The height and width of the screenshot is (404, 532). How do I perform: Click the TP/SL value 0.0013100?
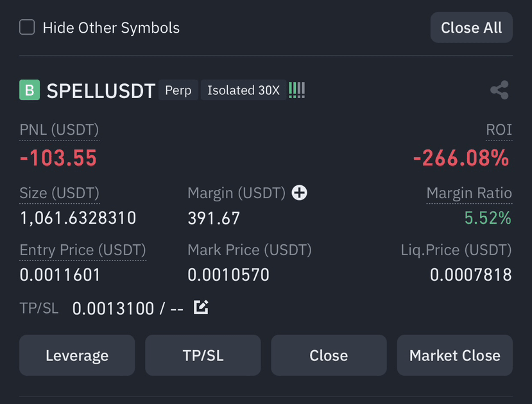click(113, 308)
